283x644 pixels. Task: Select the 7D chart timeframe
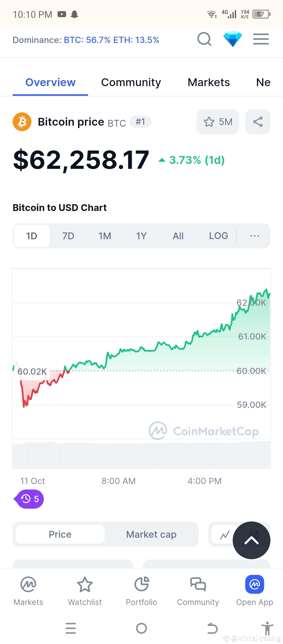pyautogui.click(x=68, y=236)
